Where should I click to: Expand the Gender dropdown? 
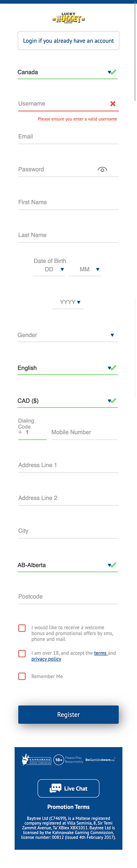pos(68,335)
